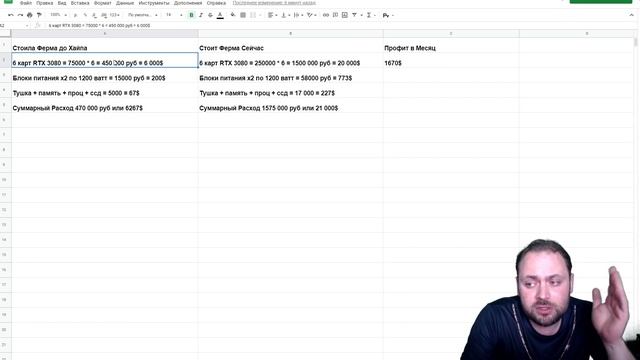Select cell '6 карт RTX 3080 = 250000 * 6'
This screenshot has height=360, width=640.
click(x=291, y=60)
